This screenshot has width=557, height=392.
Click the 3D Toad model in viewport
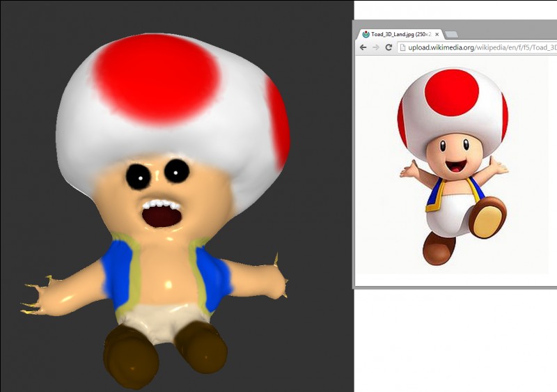pos(156,210)
